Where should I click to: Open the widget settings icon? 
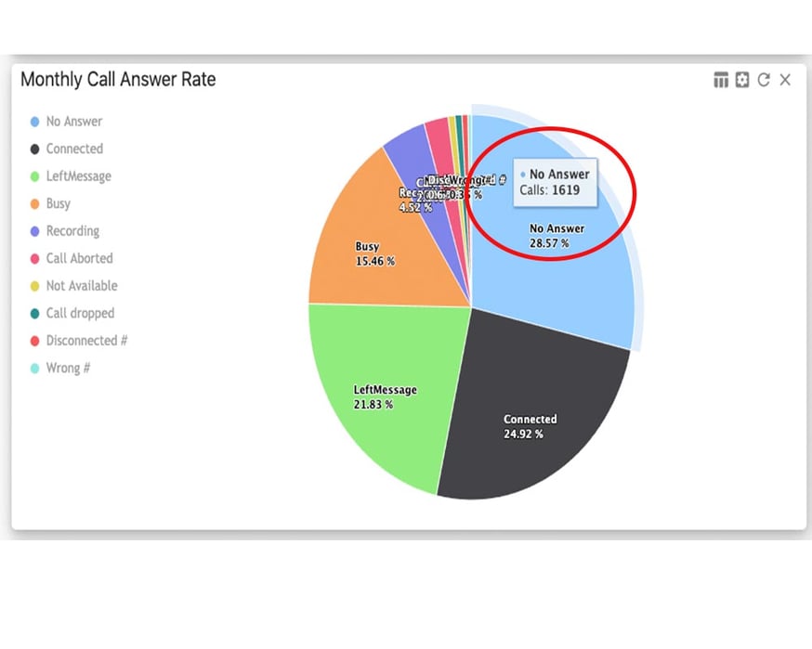741,80
